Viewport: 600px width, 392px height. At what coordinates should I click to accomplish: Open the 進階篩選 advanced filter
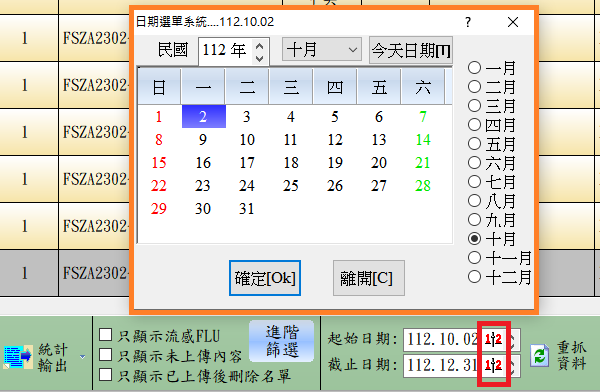click(282, 341)
